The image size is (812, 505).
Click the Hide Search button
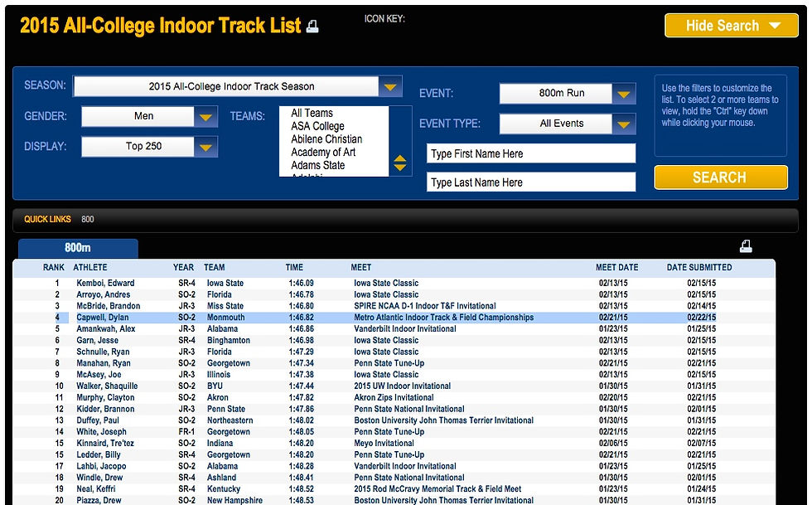point(731,26)
